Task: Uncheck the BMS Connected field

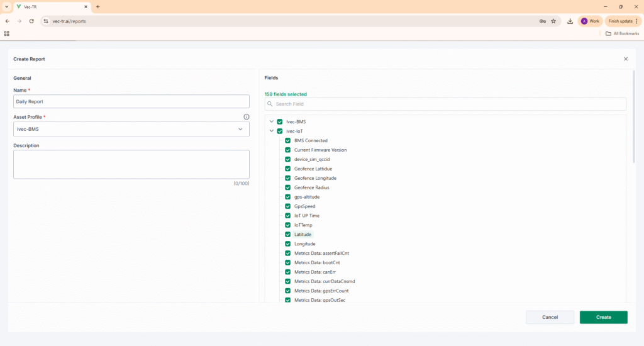Action: point(288,141)
